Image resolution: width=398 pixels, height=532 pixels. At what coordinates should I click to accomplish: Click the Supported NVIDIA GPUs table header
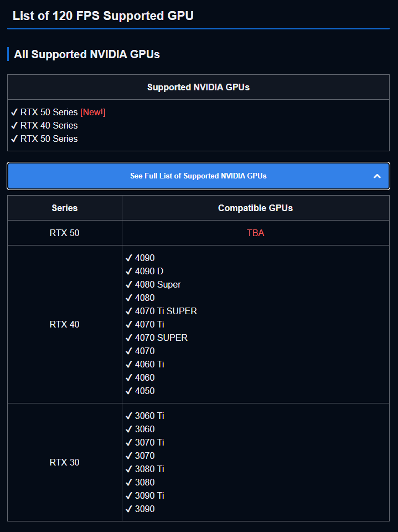tap(198, 87)
